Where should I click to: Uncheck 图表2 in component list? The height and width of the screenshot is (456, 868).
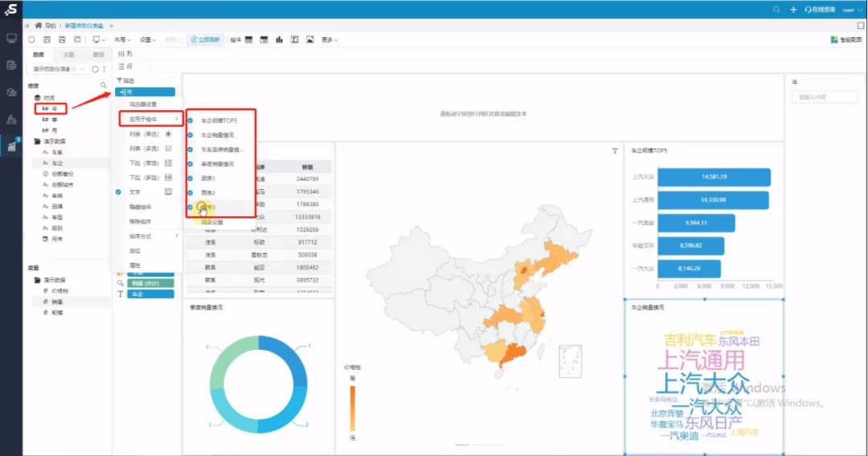click(x=190, y=193)
